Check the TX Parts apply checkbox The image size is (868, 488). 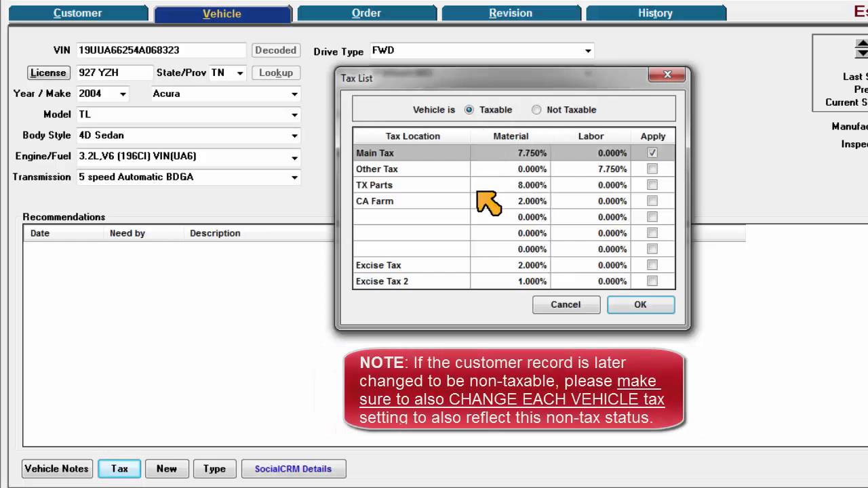click(x=652, y=185)
